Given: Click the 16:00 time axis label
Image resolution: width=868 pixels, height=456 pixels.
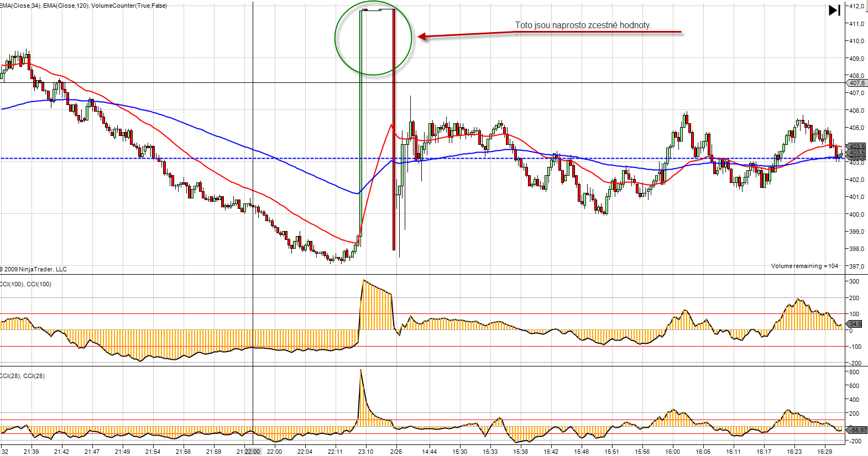Looking at the screenshot, I should point(673,452).
